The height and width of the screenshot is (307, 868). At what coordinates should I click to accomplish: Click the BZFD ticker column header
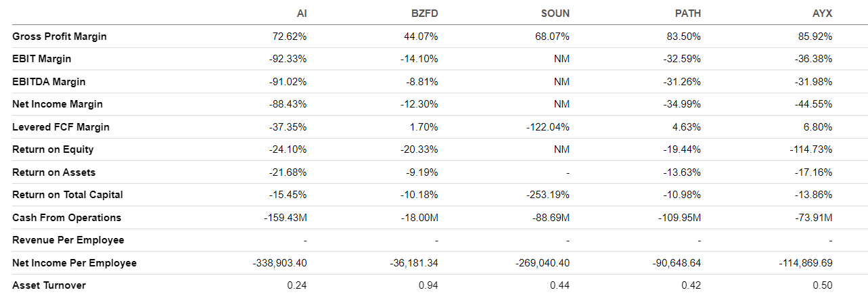tap(426, 14)
